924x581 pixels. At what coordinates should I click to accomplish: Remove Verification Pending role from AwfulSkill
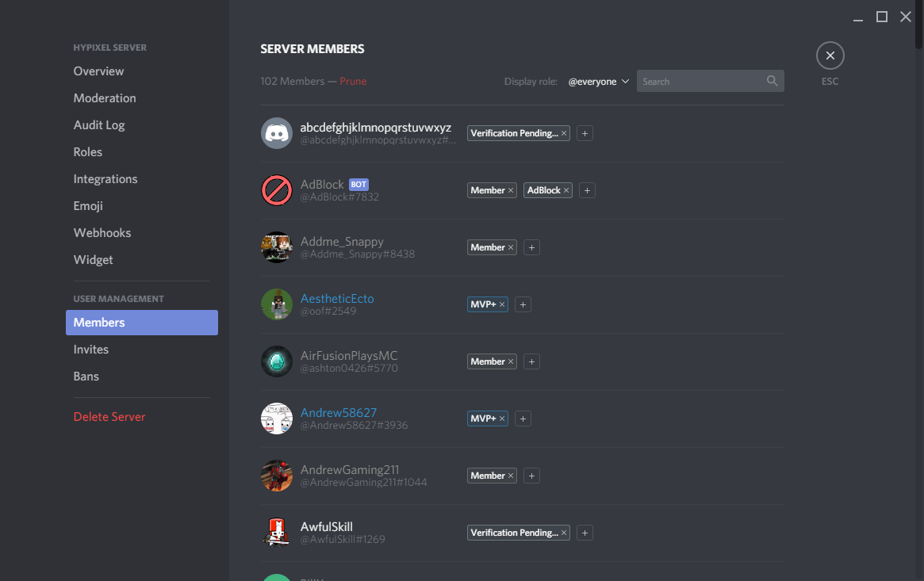click(x=563, y=533)
